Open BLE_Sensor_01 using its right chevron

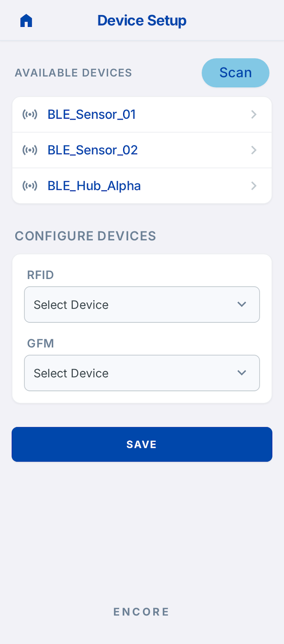(254, 115)
